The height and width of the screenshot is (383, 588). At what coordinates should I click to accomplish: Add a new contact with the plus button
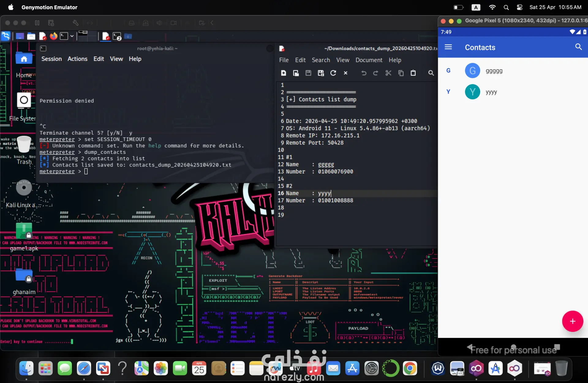tap(572, 321)
